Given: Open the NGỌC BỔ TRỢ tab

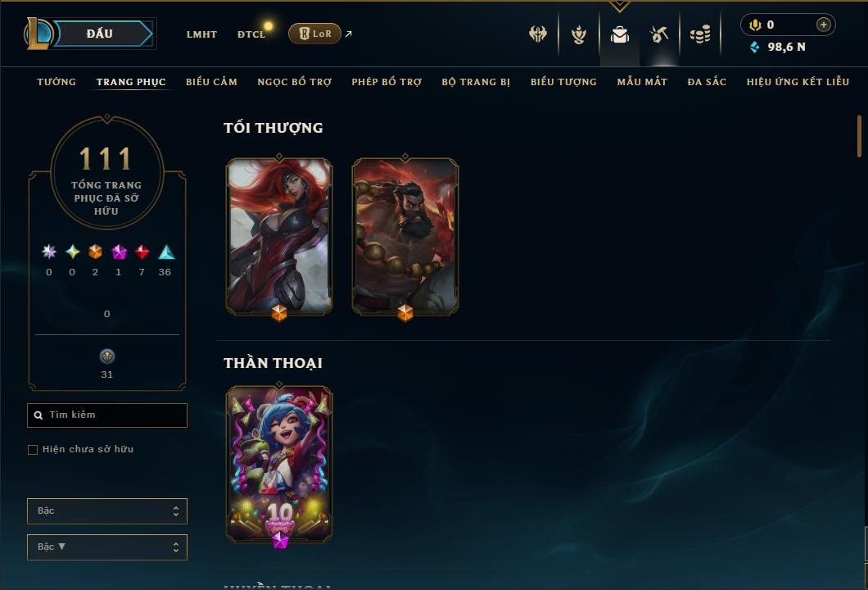Looking at the screenshot, I should [295, 82].
